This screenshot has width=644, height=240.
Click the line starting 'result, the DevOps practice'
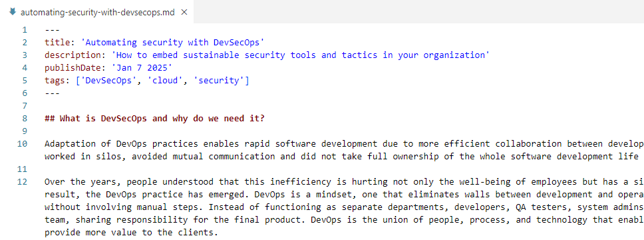[344, 195]
